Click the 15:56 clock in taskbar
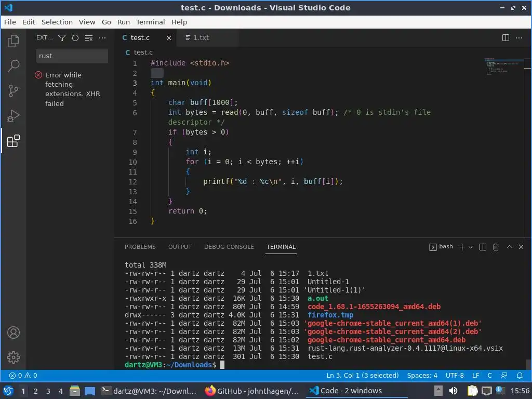Image resolution: width=532 pixels, height=399 pixels. [520, 391]
